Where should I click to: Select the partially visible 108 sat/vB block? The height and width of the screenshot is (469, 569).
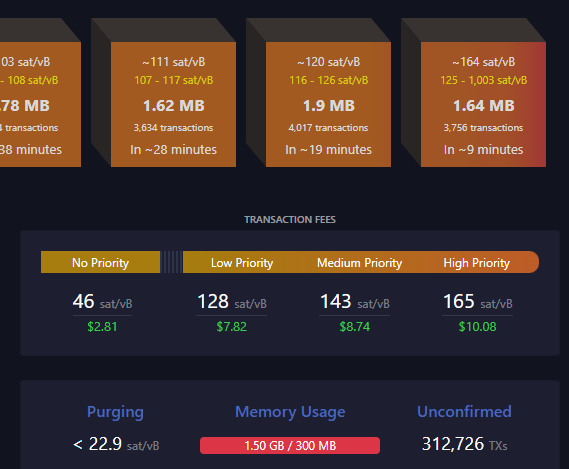(x=40, y=104)
